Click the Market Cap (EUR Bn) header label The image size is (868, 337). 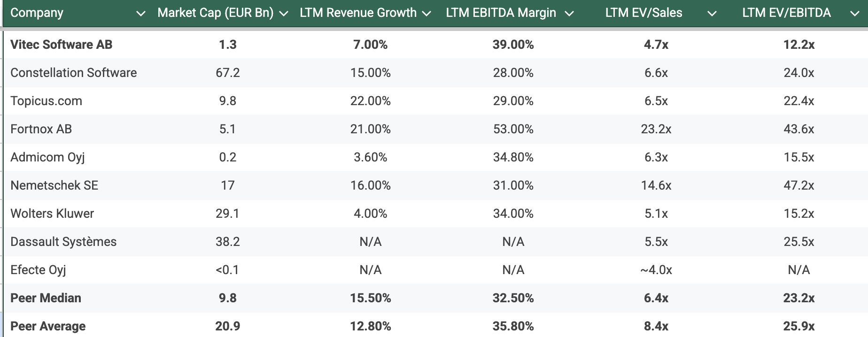(216, 13)
